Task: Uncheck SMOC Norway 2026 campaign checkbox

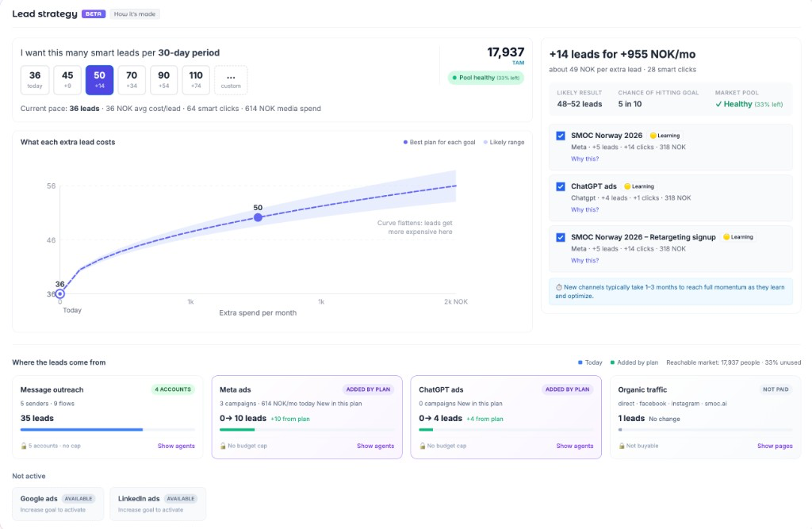Action: [x=561, y=136]
